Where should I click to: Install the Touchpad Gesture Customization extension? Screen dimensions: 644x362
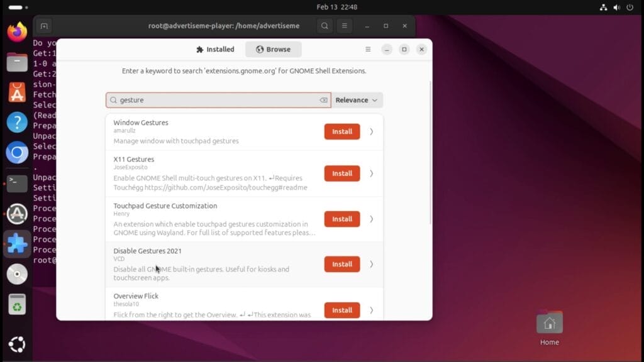click(341, 219)
